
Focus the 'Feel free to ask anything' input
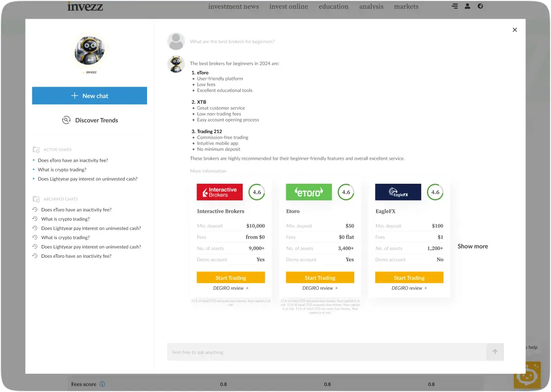point(327,352)
